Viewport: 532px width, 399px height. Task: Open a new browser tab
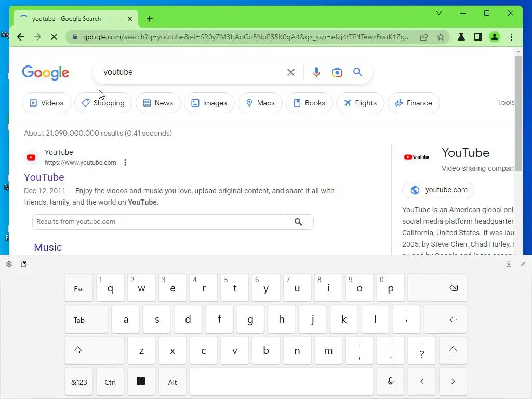coord(150,19)
